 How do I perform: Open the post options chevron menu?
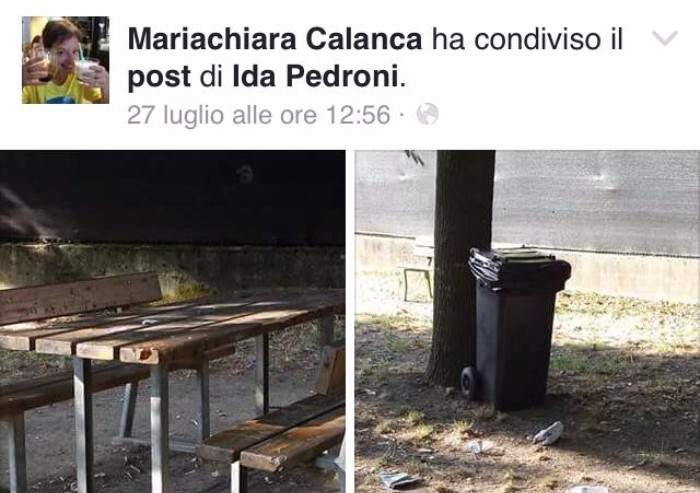665,38
